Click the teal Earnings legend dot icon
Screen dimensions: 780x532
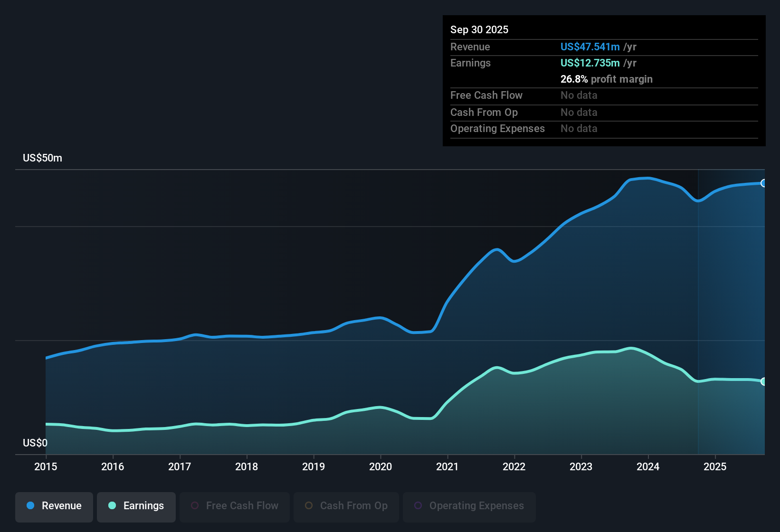coord(112,506)
